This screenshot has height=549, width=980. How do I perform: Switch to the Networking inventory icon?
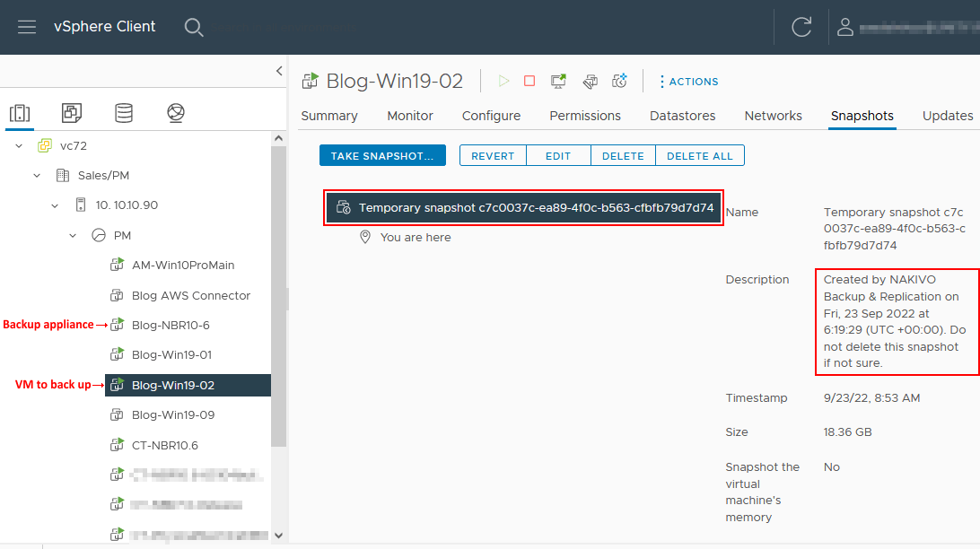(x=176, y=113)
